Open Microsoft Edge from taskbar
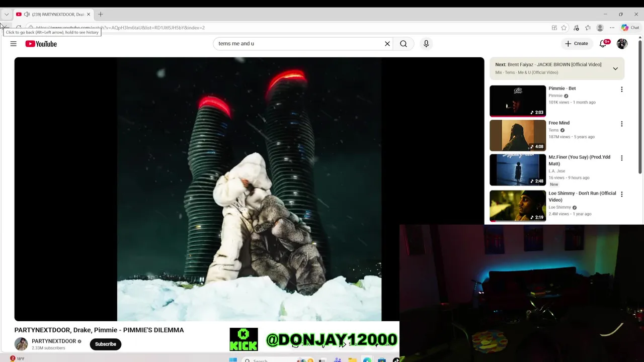This screenshot has width=644, height=362. (367, 360)
